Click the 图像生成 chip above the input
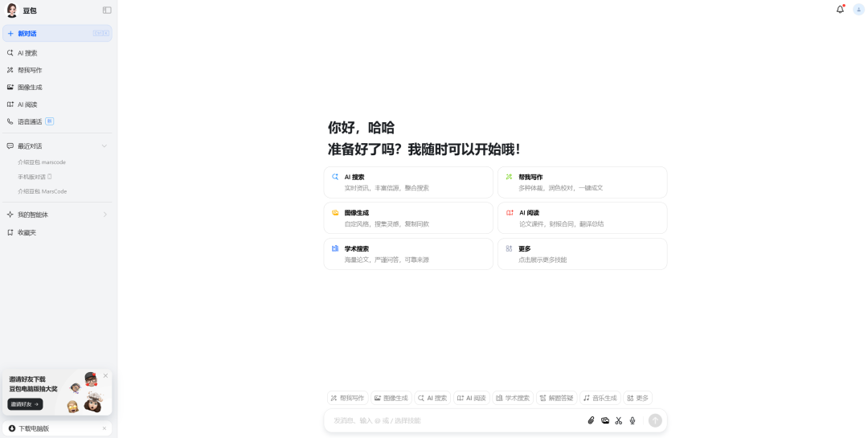 point(391,398)
